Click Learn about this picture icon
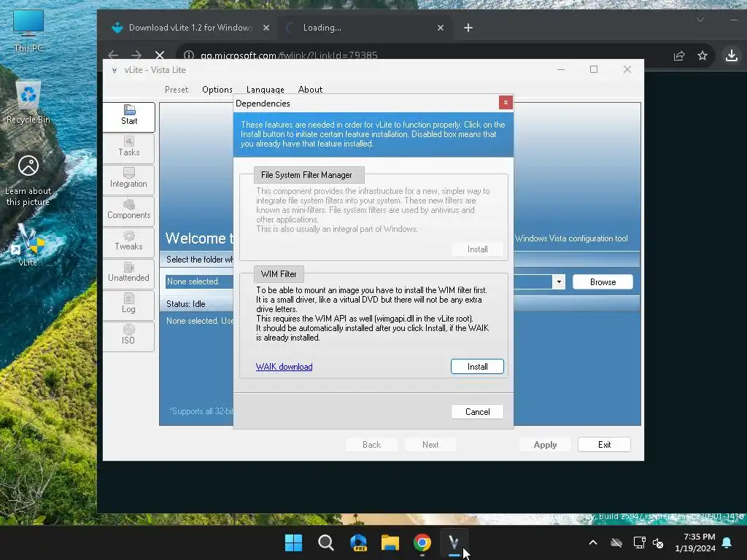Image resolution: width=747 pixels, height=560 pixels. (28, 181)
